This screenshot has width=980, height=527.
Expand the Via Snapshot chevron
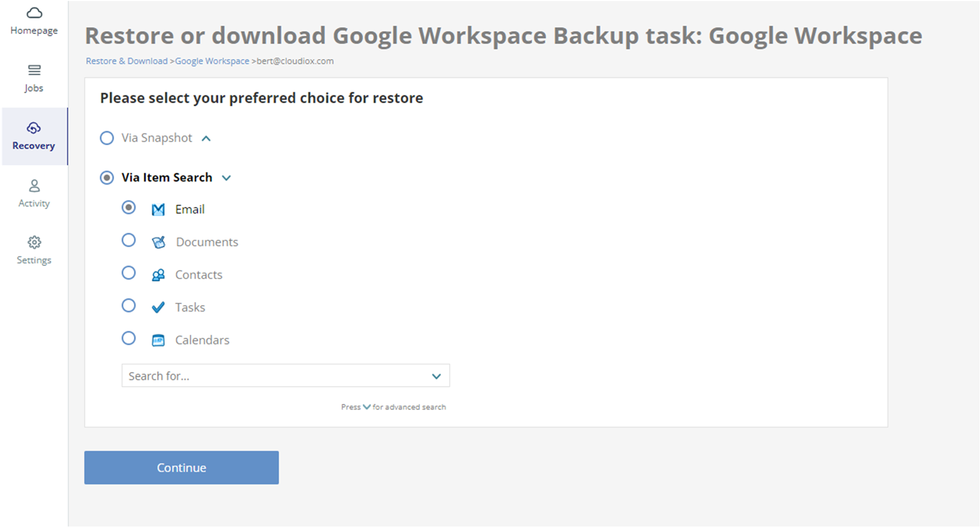click(206, 138)
